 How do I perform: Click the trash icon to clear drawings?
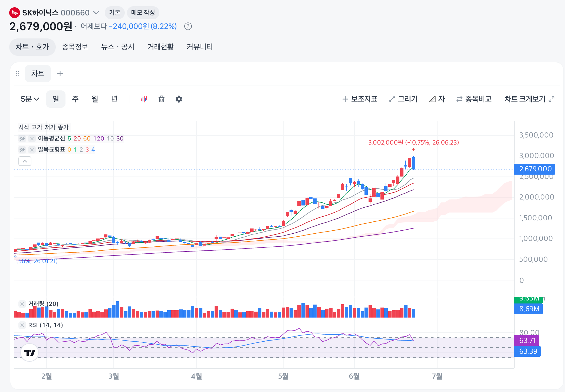(x=162, y=99)
